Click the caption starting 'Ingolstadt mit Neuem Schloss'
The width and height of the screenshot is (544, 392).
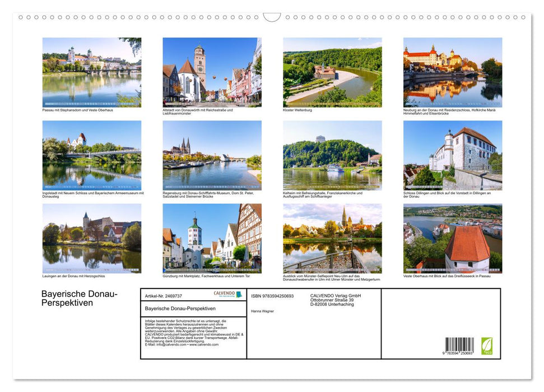point(93,195)
